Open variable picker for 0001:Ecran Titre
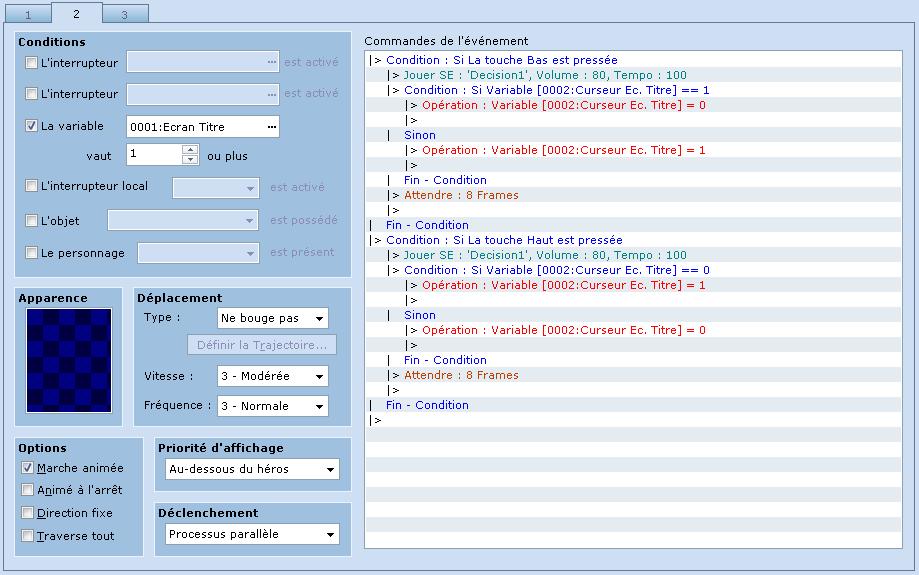 coord(271,127)
